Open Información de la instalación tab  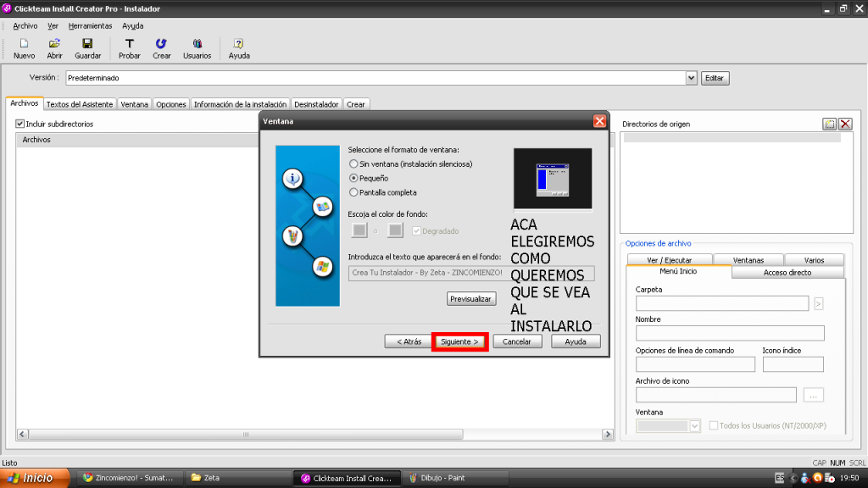pyautogui.click(x=240, y=104)
